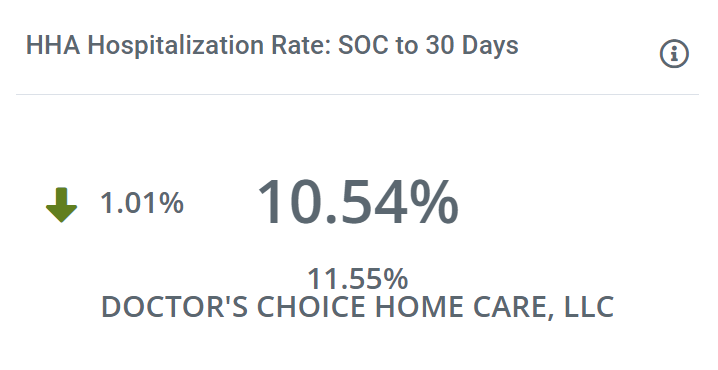The width and height of the screenshot is (718, 370).
Task: Click the 'HHA' abbreviation in the card title
Action: (53, 45)
